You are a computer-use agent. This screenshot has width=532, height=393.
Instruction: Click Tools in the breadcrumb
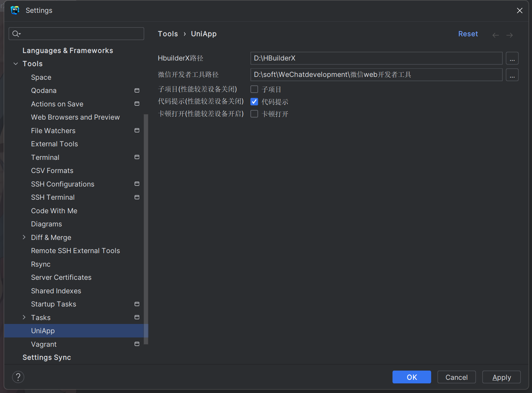pos(168,34)
